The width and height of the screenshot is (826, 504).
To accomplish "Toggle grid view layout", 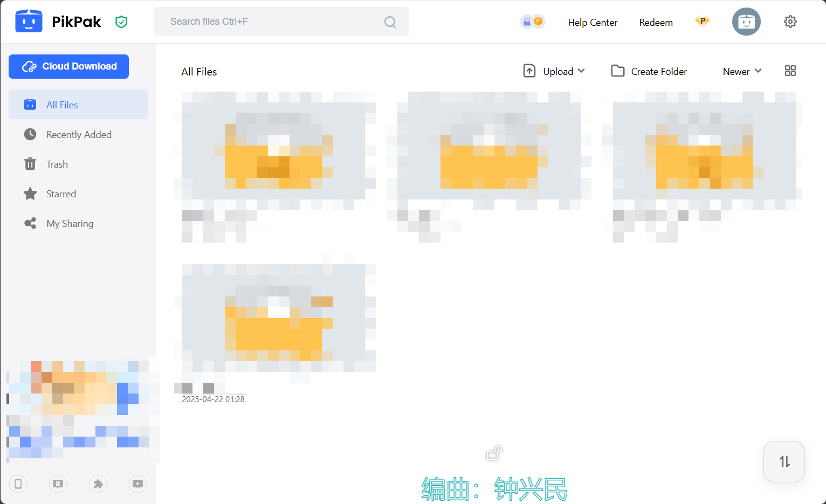I will pyautogui.click(x=790, y=71).
